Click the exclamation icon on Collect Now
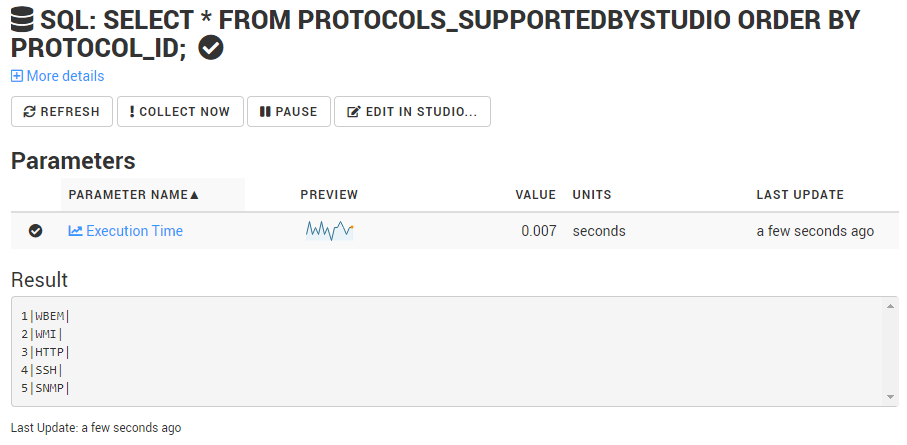This screenshot has height=445, width=907. (x=131, y=112)
